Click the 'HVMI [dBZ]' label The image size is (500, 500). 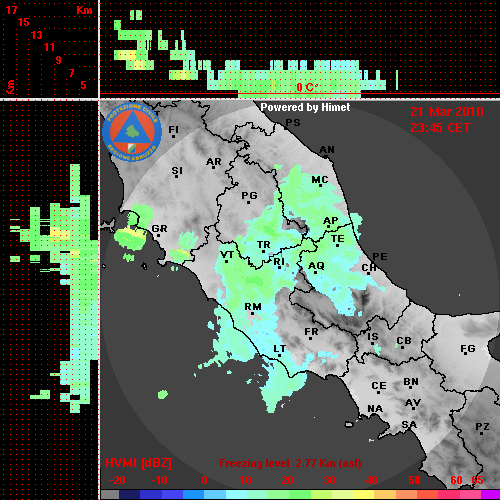138,463
